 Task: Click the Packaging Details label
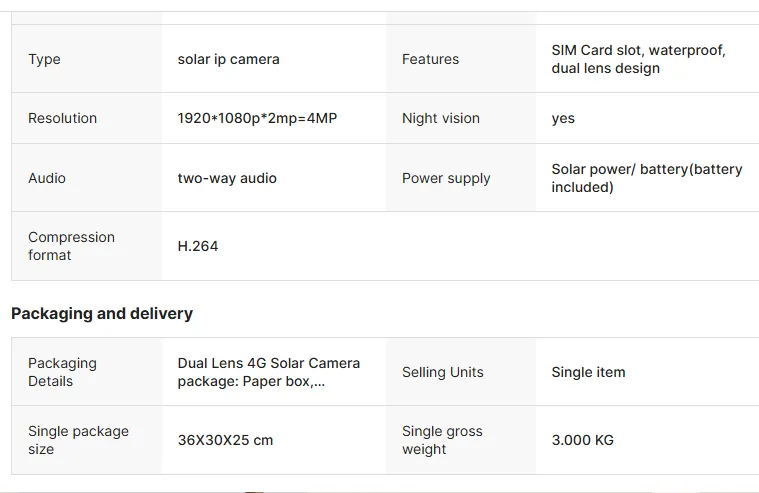[x=62, y=372]
